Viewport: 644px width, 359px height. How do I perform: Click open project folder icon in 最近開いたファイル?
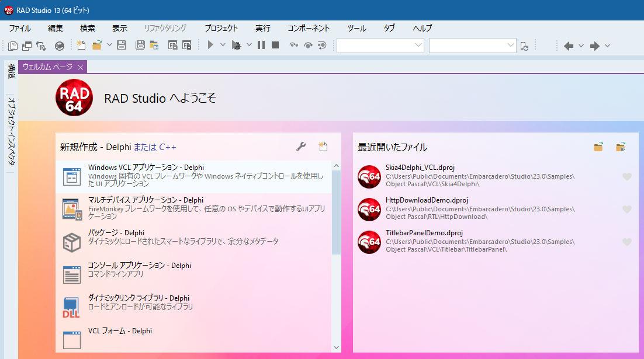(x=621, y=147)
